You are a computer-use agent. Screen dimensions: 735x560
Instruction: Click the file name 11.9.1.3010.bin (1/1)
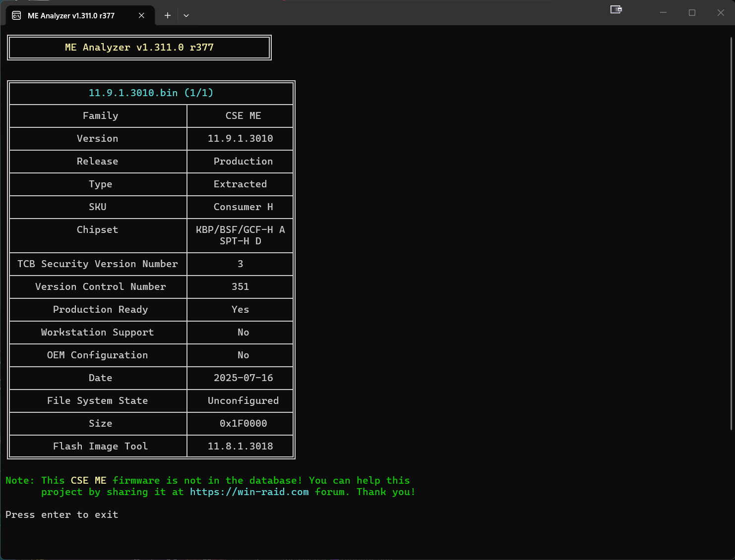(x=151, y=93)
